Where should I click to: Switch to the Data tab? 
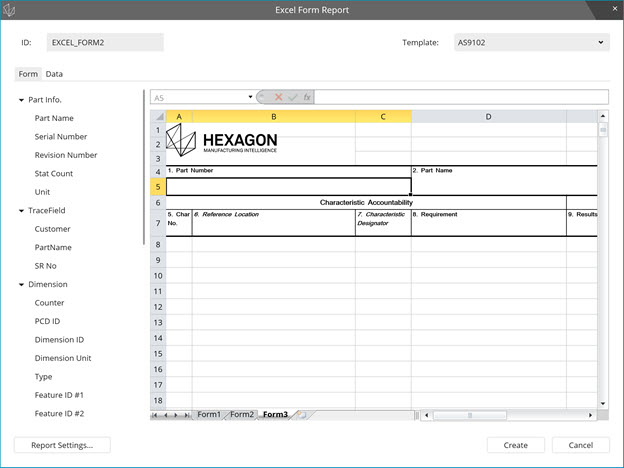(x=54, y=74)
